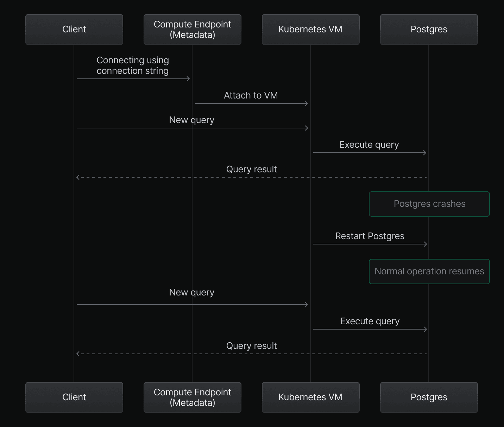
Task: Click the second 'New query' message label
Action: pos(191,292)
